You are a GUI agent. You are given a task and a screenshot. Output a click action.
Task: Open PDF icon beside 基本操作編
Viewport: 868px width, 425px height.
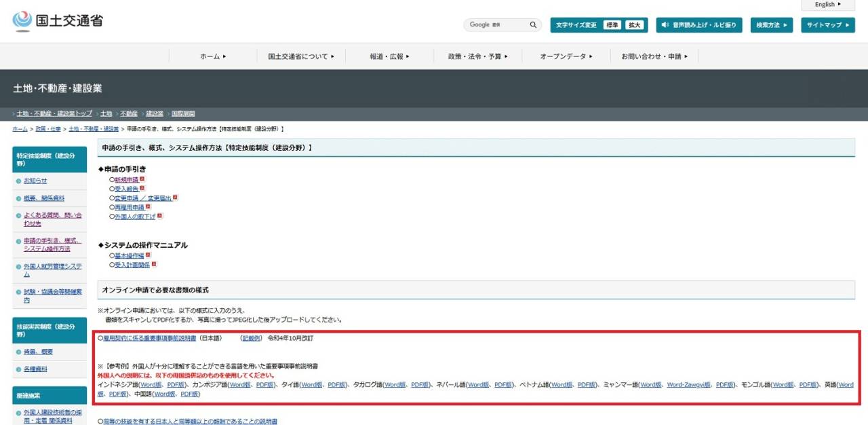pyautogui.click(x=148, y=255)
